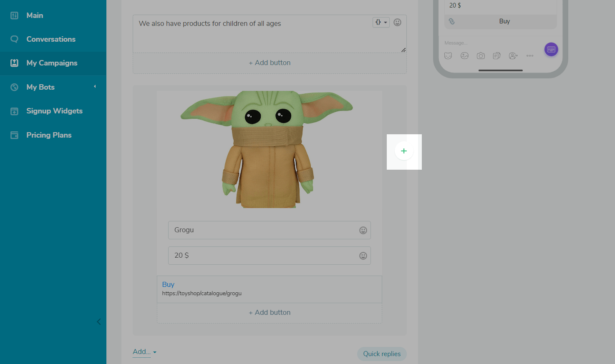
Task: Click the purple keyboard button in phone preview
Action: click(551, 49)
